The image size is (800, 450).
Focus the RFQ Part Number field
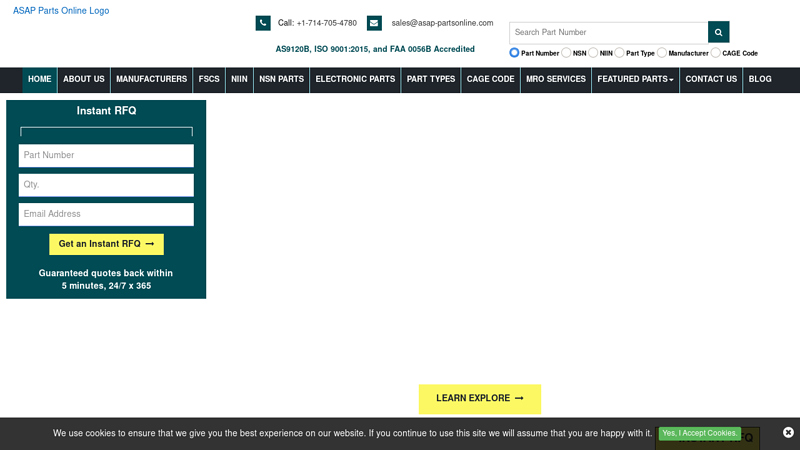106,155
